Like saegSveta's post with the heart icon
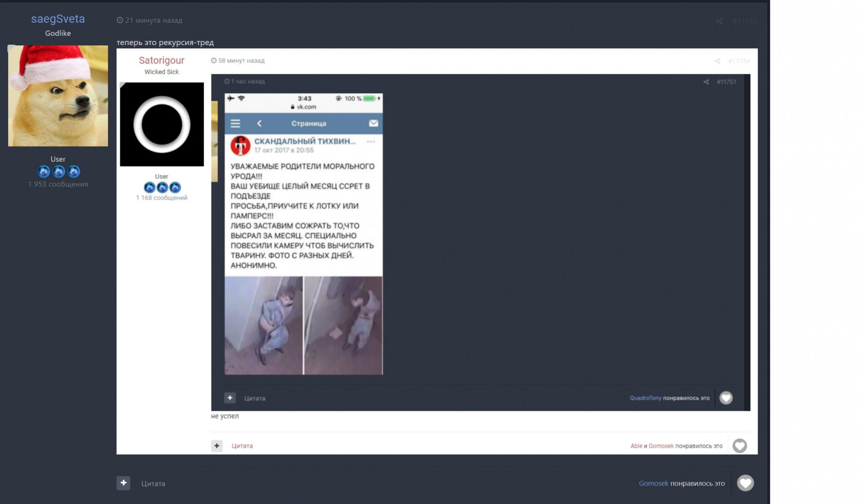This screenshot has width=858, height=504. [745, 483]
